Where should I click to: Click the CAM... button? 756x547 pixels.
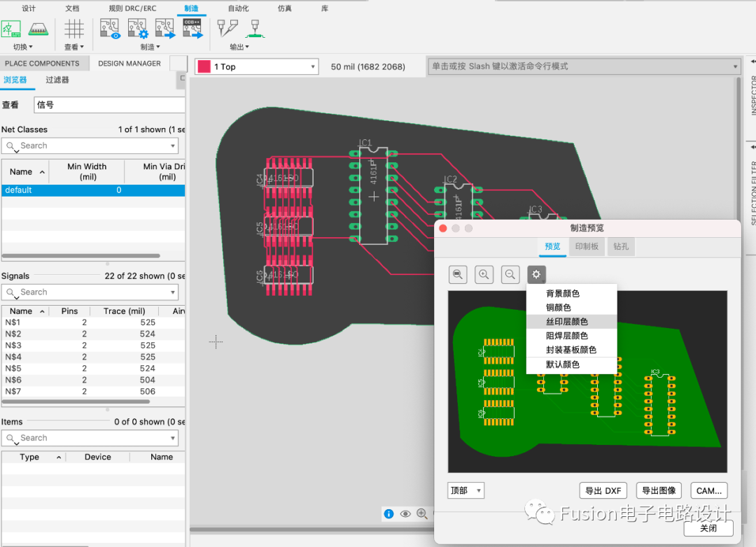pos(708,490)
